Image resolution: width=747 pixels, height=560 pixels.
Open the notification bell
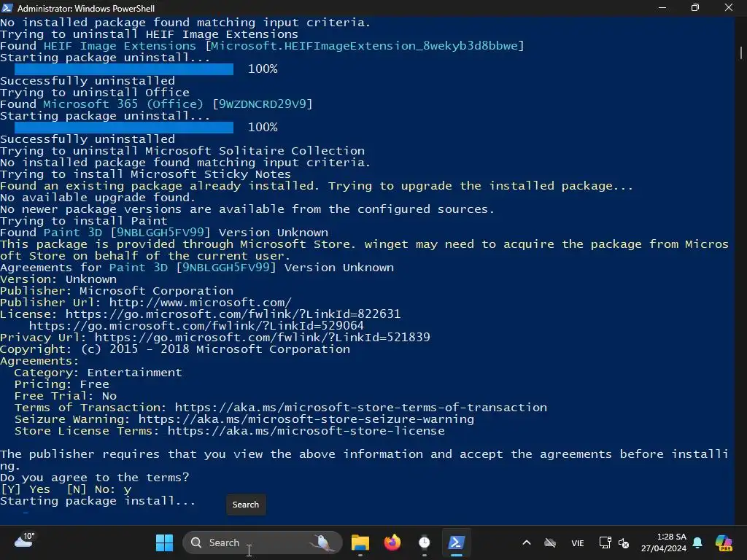click(x=697, y=542)
